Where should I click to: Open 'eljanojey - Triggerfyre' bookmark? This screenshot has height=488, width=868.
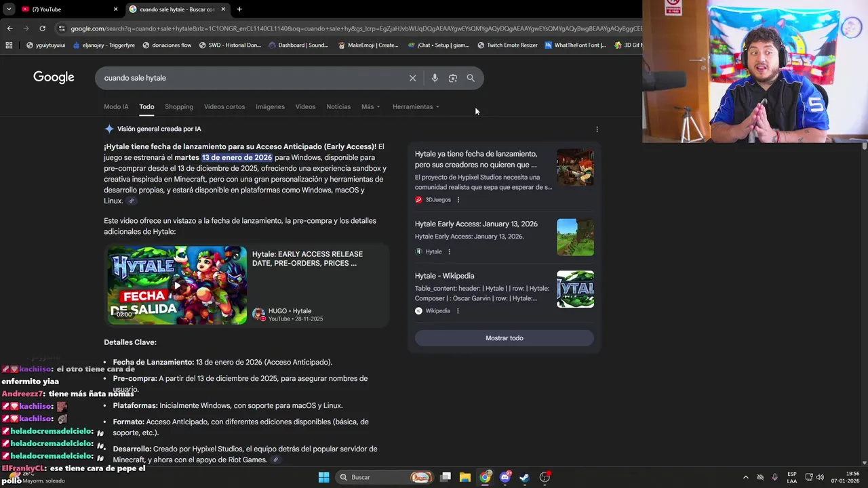(x=104, y=45)
